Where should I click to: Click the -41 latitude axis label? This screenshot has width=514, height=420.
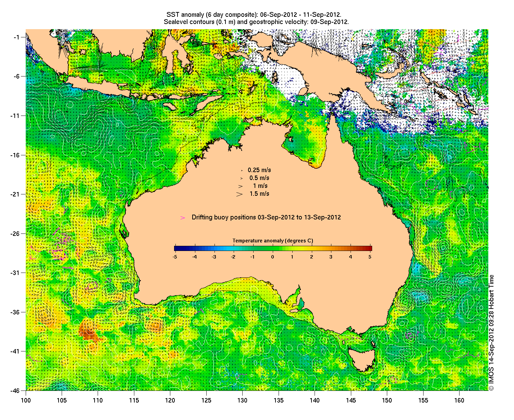tap(15, 351)
